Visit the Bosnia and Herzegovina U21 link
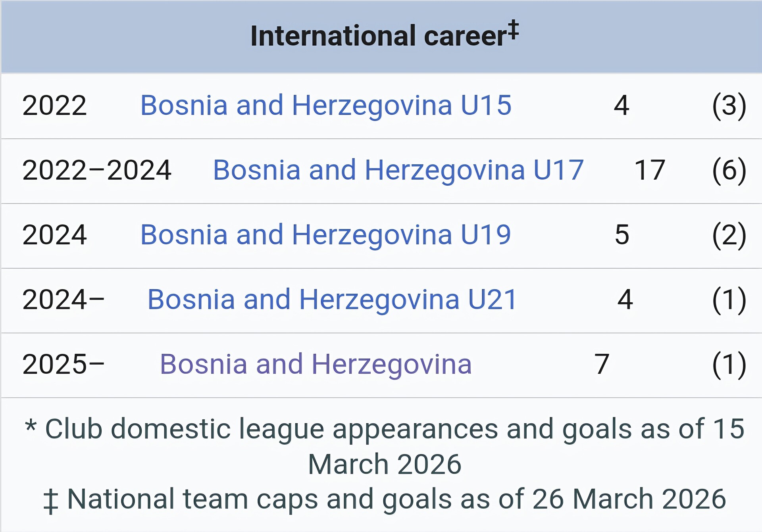 coord(332,300)
